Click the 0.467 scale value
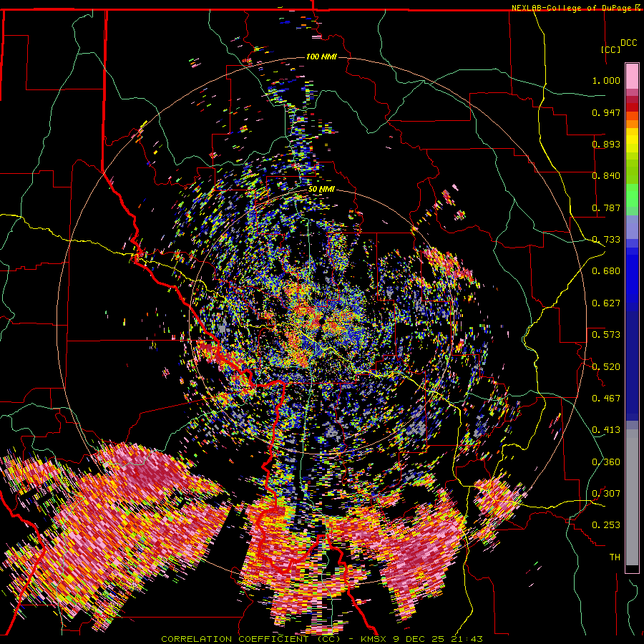The width and height of the screenshot is (644, 644). (x=606, y=398)
